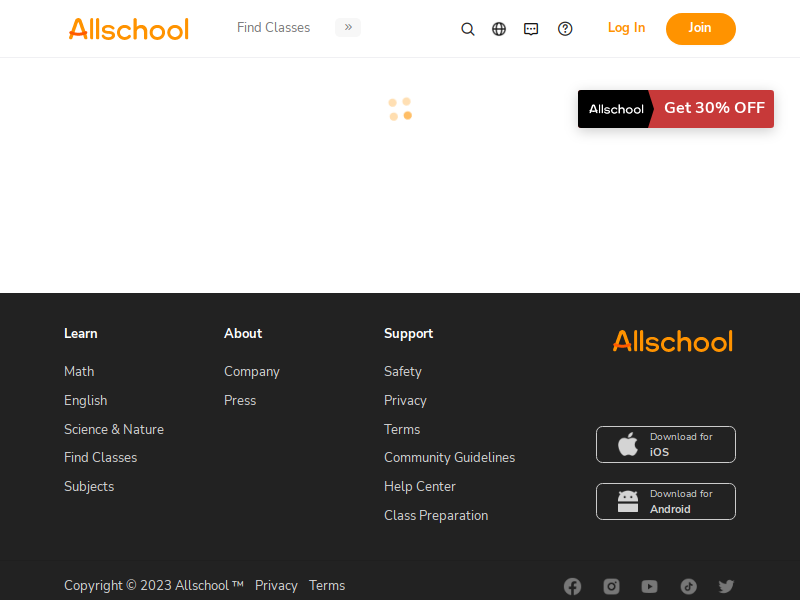Open the TikTok footer icon
Image resolution: width=800 pixels, height=600 pixels.
(689, 586)
